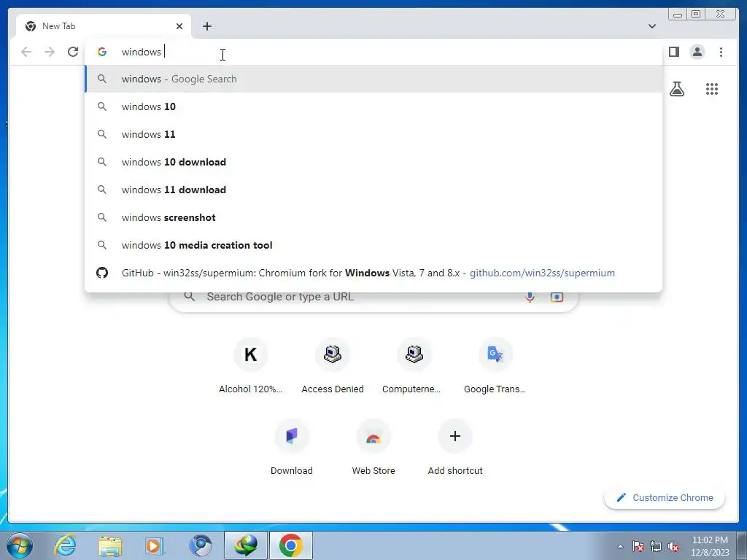Open Windows Explorer folder on taskbar

click(x=110, y=545)
